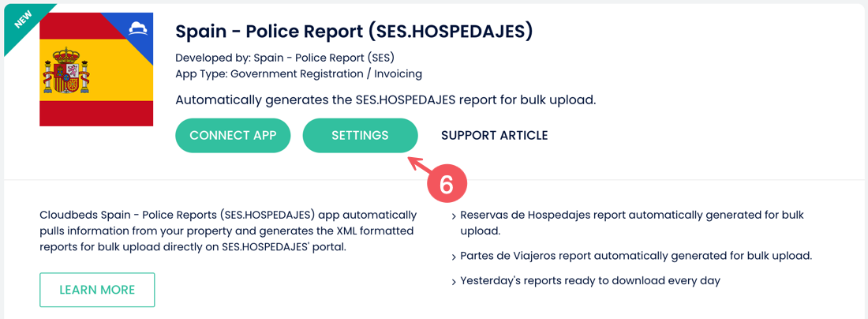The width and height of the screenshot is (868, 319).
Task: Open the SETTINGS button
Action: click(x=360, y=135)
